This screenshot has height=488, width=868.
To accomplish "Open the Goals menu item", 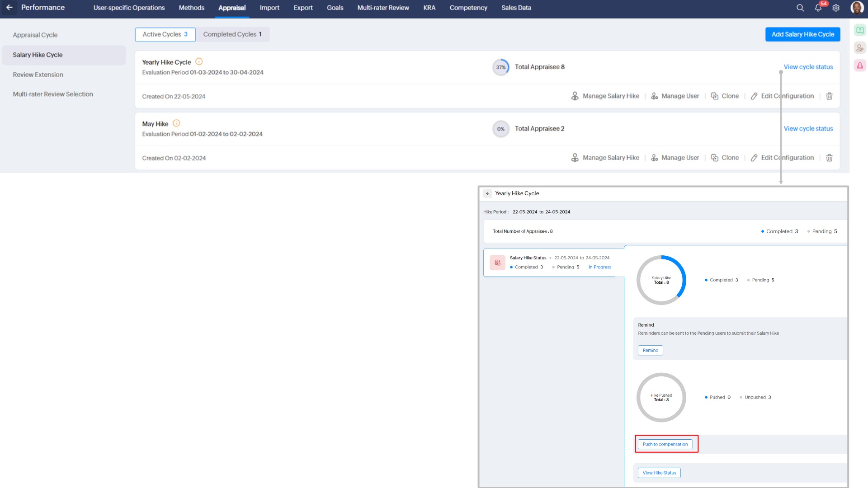I will pyautogui.click(x=335, y=8).
